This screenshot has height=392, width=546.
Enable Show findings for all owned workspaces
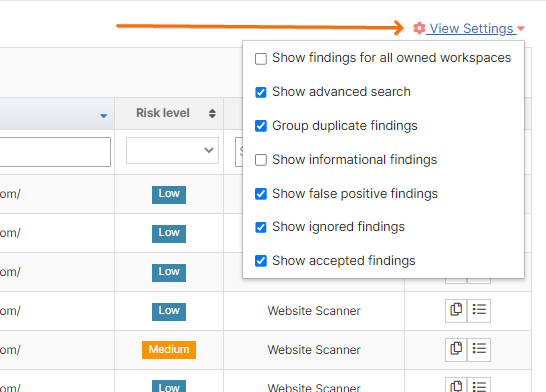coord(261,58)
